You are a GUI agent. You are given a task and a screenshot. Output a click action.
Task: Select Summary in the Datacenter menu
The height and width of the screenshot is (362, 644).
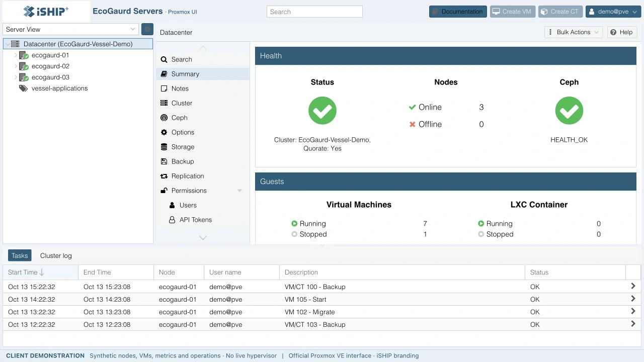(x=203, y=74)
